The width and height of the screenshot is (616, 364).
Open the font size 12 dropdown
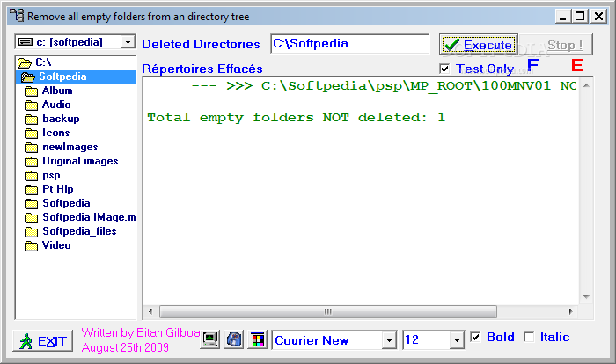(457, 340)
